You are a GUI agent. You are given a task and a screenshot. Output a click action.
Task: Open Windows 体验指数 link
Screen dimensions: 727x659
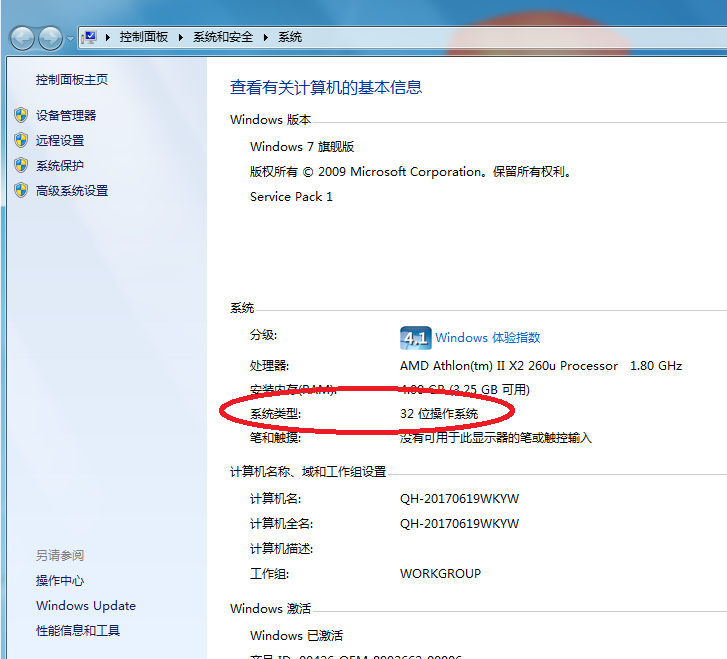(487, 338)
